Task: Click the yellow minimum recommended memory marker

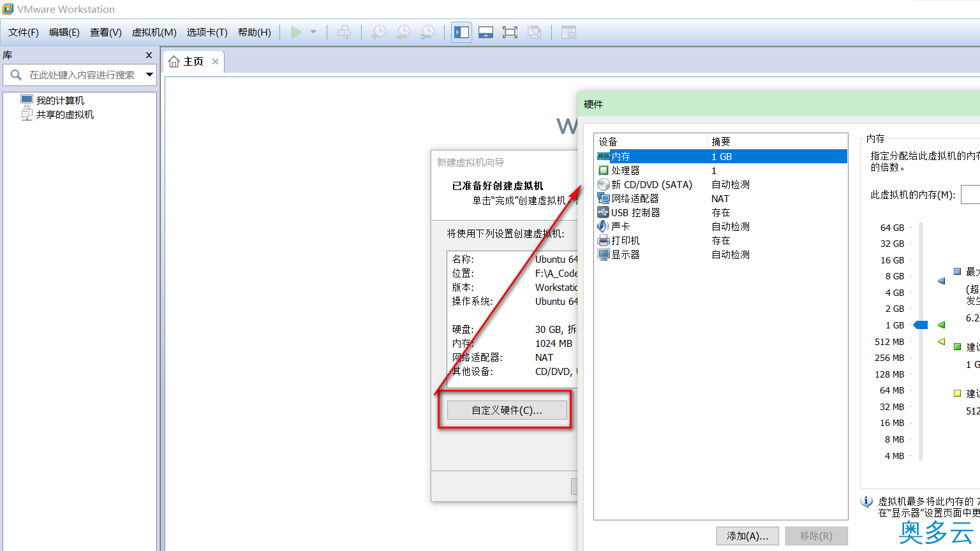Action: click(x=942, y=342)
